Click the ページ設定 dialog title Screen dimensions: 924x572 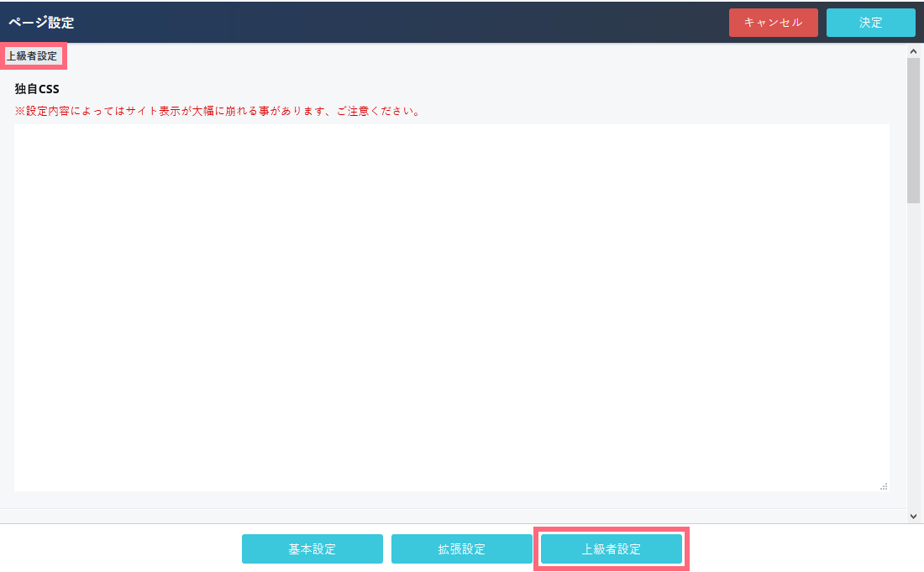click(x=41, y=23)
